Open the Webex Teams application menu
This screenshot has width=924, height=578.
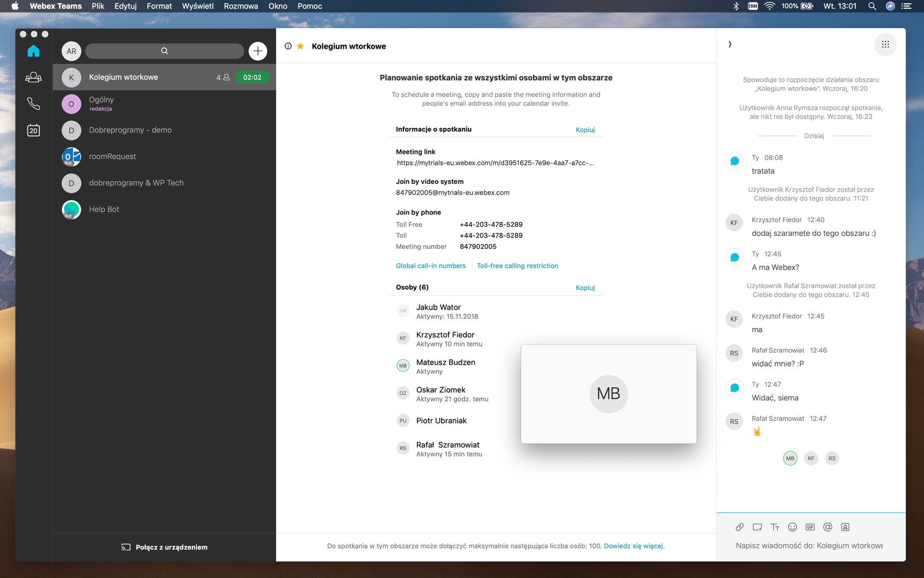pyautogui.click(x=55, y=6)
